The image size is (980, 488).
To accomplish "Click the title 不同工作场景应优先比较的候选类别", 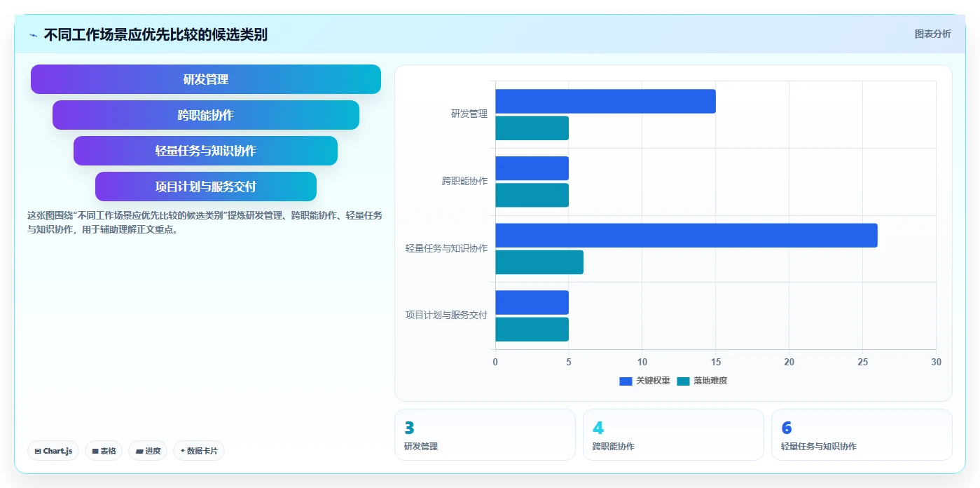I will click(x=156, y=35).
